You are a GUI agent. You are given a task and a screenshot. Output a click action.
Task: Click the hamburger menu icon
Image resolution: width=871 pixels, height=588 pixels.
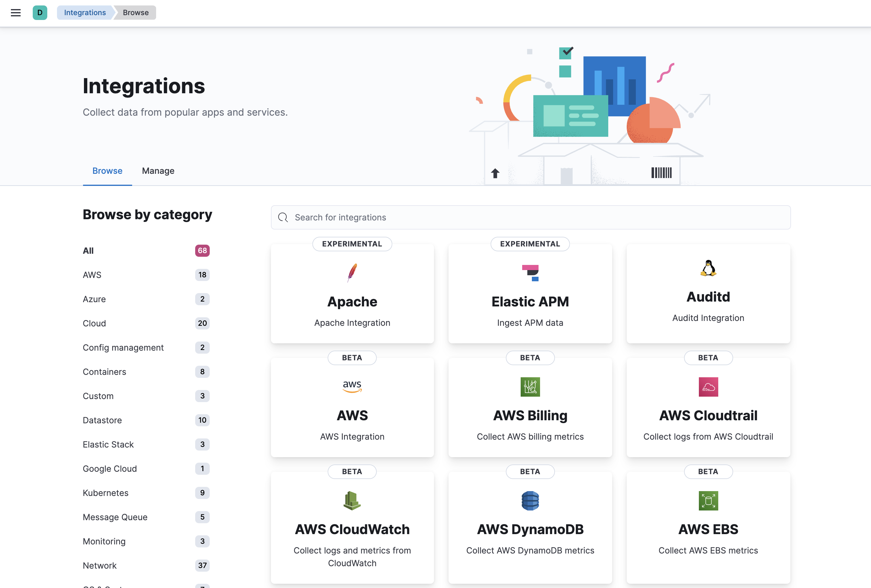pyautogui.click(x=16, y=12)
